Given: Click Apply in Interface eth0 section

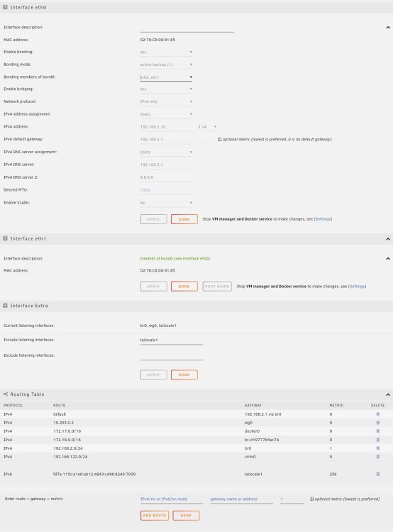Looking at the screenshot, I should click(x=153, y=219).
